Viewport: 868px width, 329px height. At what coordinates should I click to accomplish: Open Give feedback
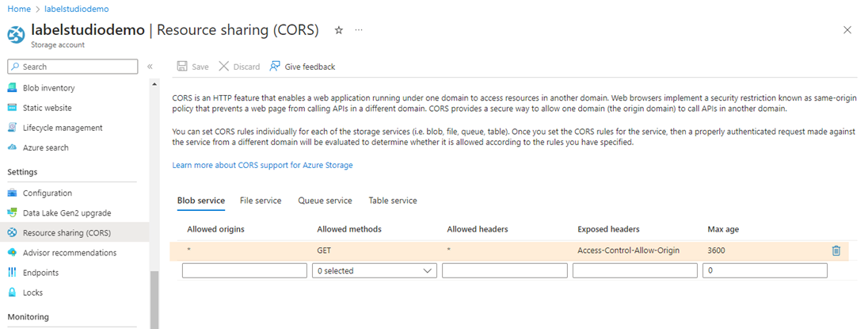(x=302, y=67)
